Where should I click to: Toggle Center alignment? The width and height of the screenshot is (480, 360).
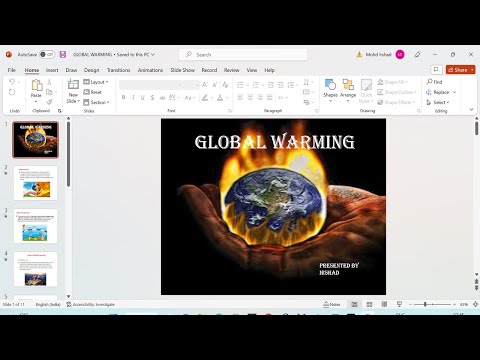[250, 97]
